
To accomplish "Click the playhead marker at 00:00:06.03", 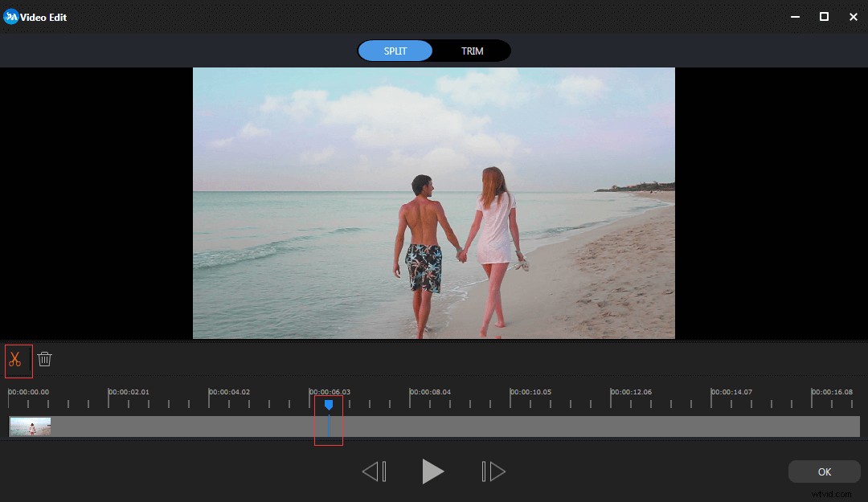I will pos(329,406).
